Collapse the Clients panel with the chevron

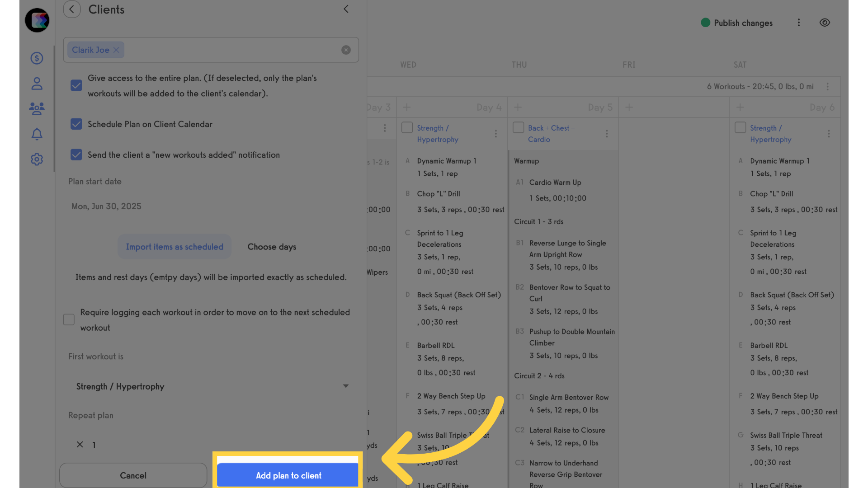point(346,9)
